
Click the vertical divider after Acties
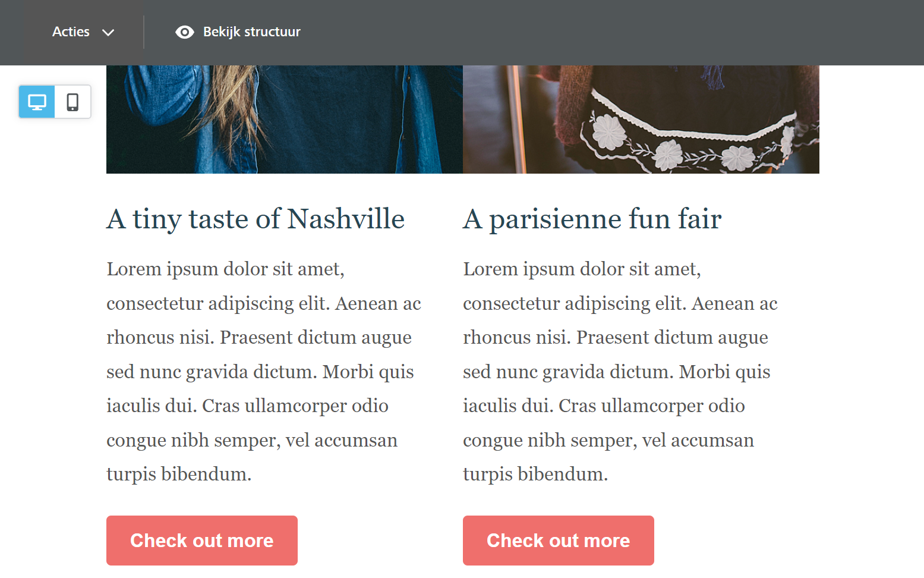tap(144, 32)
